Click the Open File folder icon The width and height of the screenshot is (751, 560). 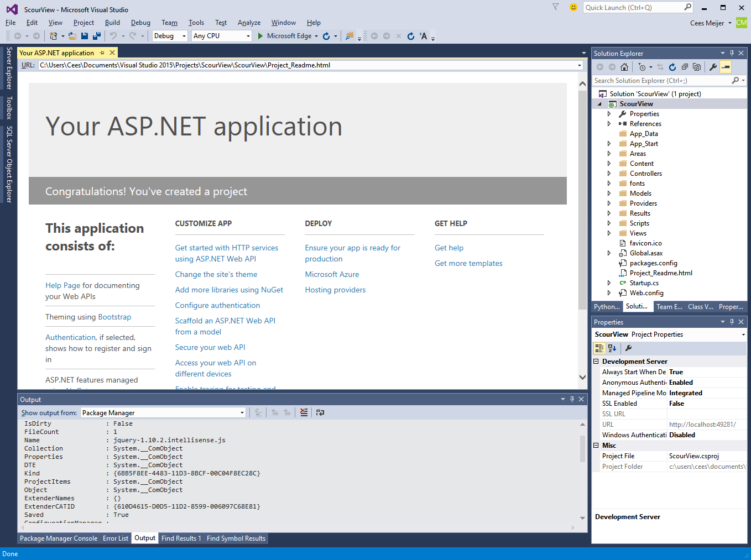[x=72, y=36]
